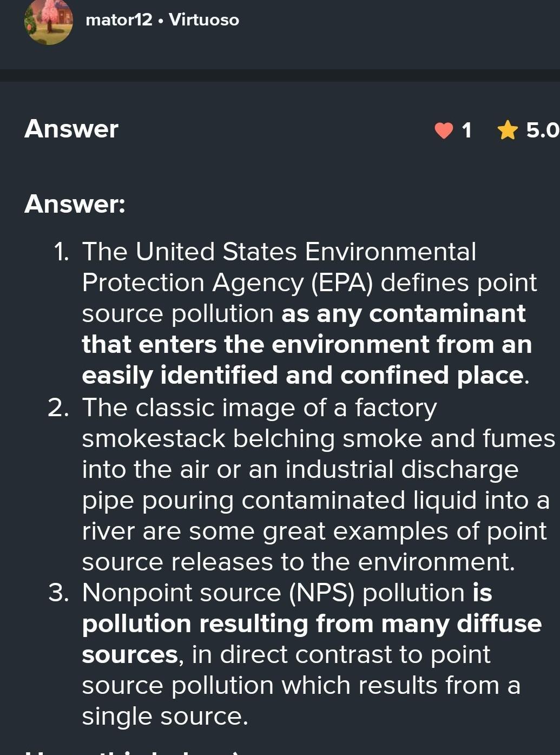Select the top 'Answer' section heading
Image resolution: width=560 pixels, height=755 pixels.
pyautogui.click(x=71, y=129)
